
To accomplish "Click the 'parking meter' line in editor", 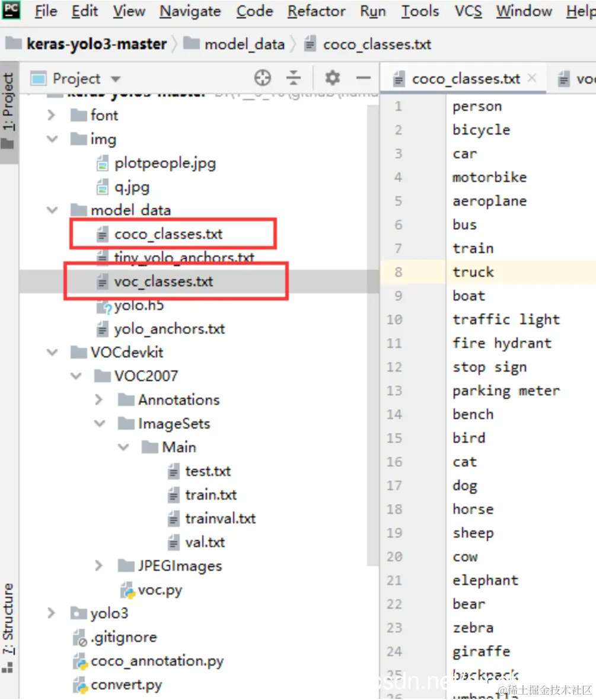I will pos(506,391).
